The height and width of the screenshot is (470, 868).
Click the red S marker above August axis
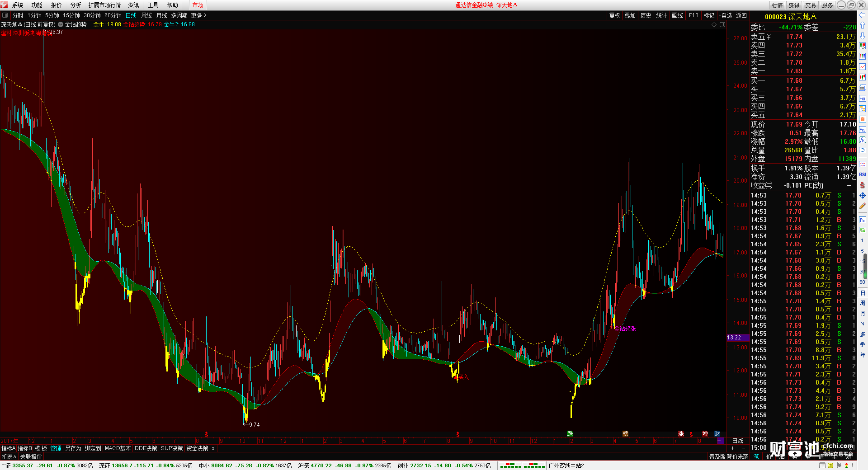click(x=207, y=434)
